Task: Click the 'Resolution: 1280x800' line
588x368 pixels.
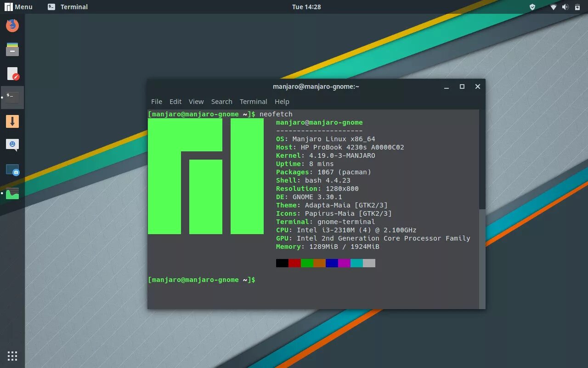Action: [x=317, y=189]
